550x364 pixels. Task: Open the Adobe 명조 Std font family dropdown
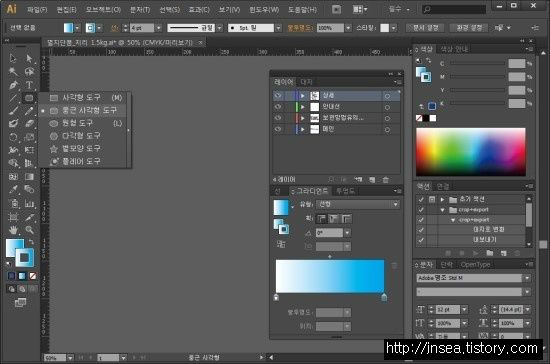point(527,278)
